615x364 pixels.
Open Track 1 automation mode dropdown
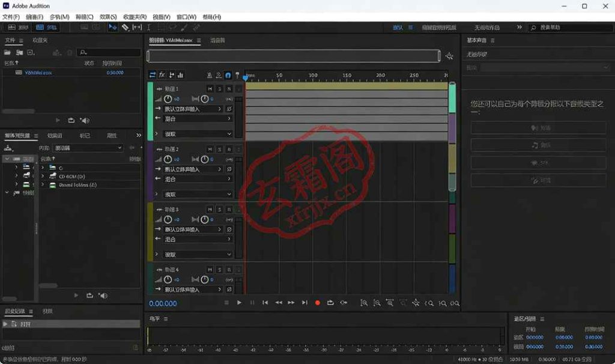pos(198,134)
